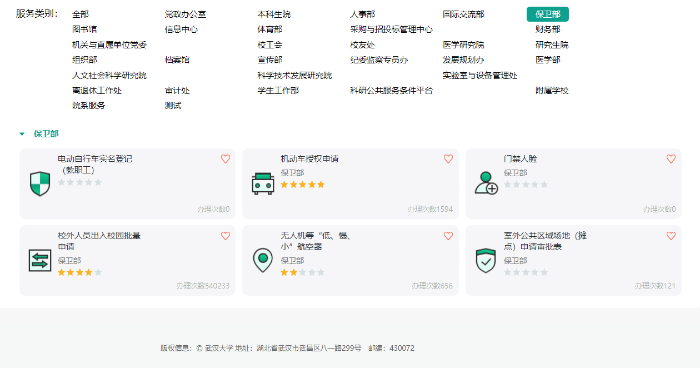Select the 党政办公室 category
Image resolution: width=700 pixels, height=368 pixels.
coord(185,14)
